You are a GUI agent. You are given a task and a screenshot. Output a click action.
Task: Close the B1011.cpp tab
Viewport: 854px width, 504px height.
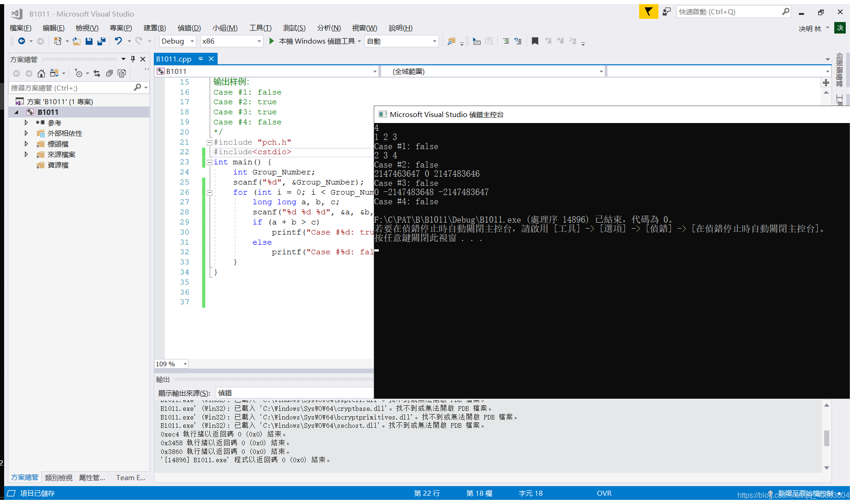(x=211, y=59)
